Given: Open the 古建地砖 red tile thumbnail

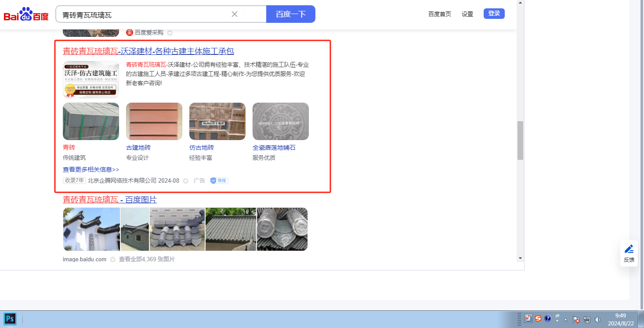Looking at the screenshot, I should 154,122.
